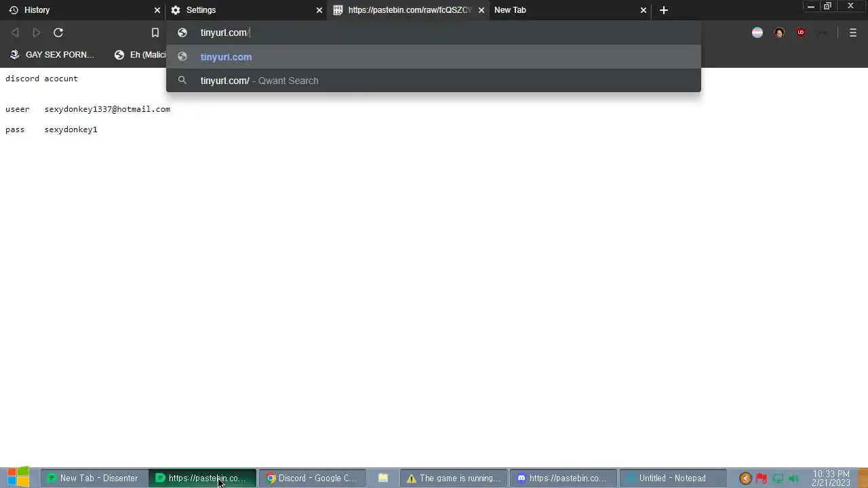Switch to first pastebin taskbar window
Image resolution: width=868 pixels, height=488 pixels.
point(203,478)
